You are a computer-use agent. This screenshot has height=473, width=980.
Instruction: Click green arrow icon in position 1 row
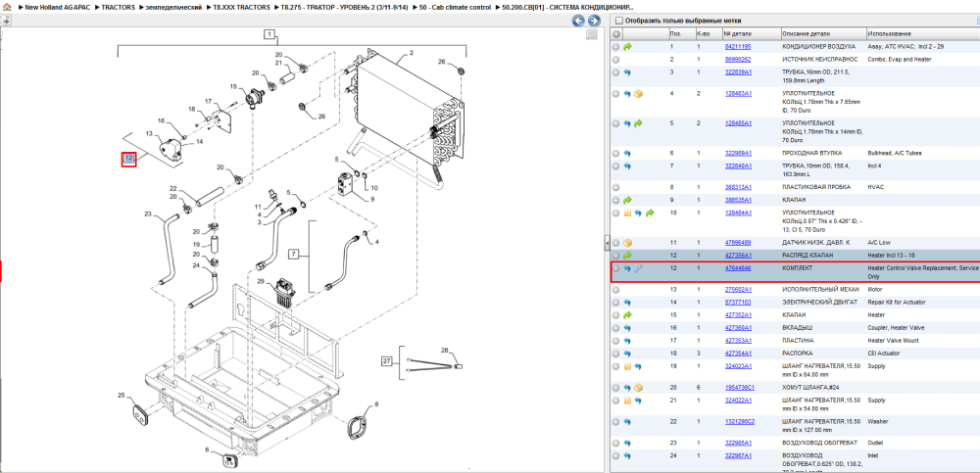(627, 47)
